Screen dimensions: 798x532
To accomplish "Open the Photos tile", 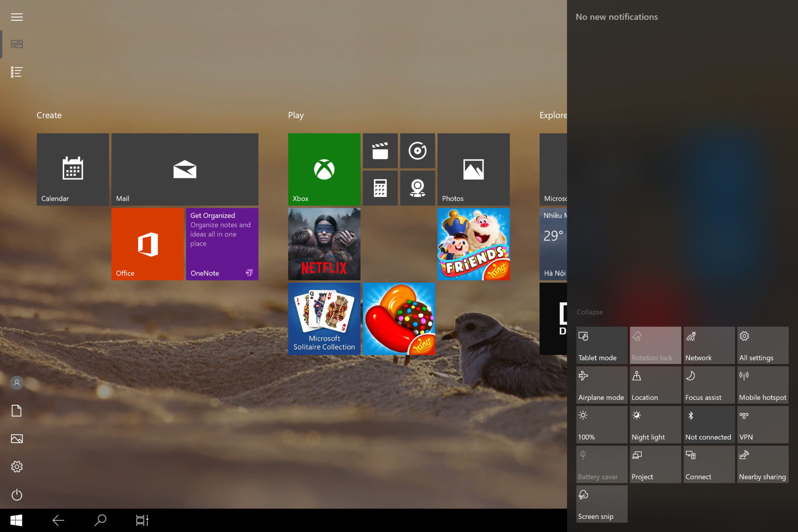I will (473, 169).
